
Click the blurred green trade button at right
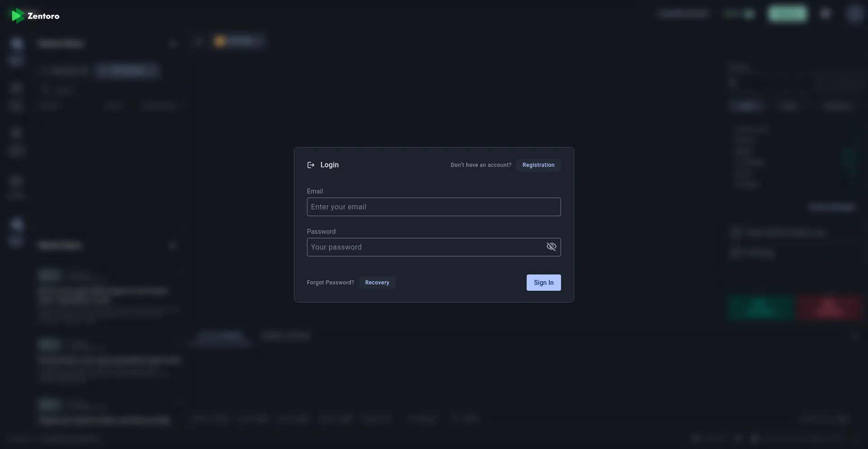tap(761, 307)
